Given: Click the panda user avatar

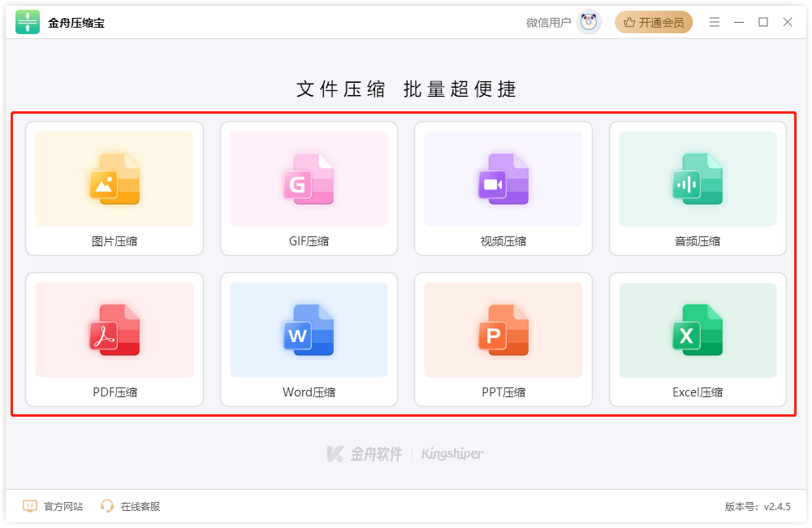Looking at the screenshot, I should (588, 22).
